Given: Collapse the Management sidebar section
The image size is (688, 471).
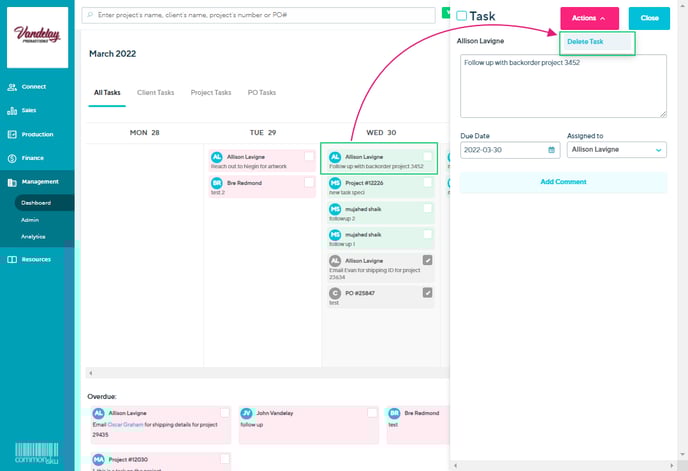Looking at the screenshot, I should 40,182.
